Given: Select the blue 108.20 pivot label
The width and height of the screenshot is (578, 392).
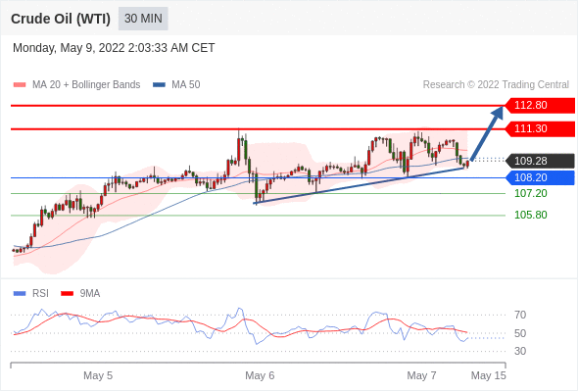Looking at the screenshot, I should (540, 177).
